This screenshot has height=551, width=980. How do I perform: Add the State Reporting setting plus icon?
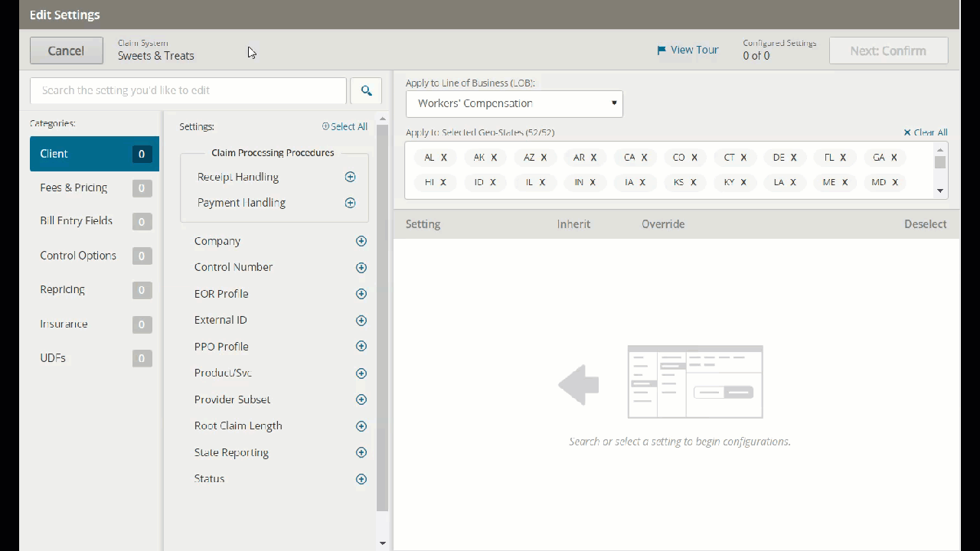tap(361, 452)
